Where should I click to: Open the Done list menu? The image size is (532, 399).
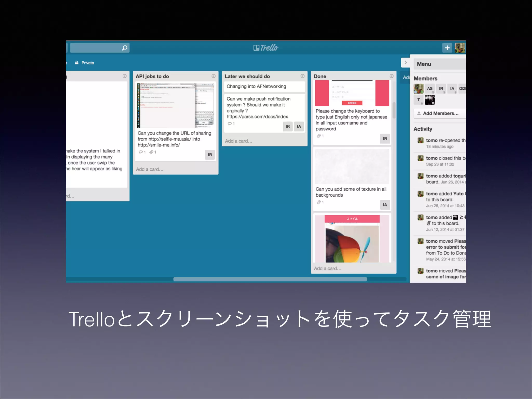point(391,76)
